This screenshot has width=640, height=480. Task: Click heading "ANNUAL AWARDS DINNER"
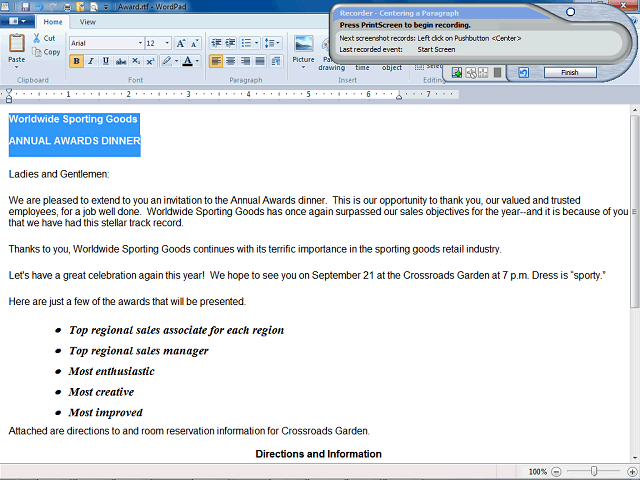(x=75, y=141)
